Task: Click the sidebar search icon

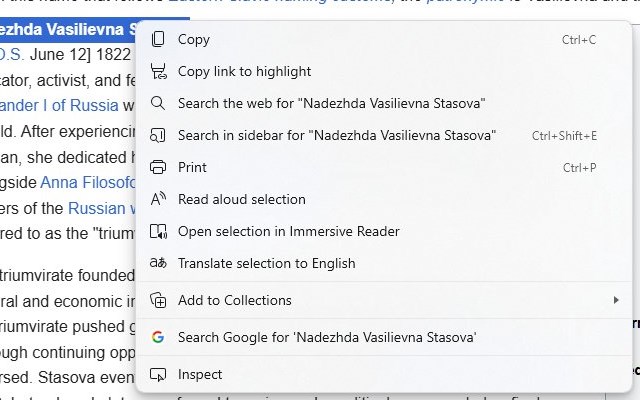Action: [x=158, y=136]
